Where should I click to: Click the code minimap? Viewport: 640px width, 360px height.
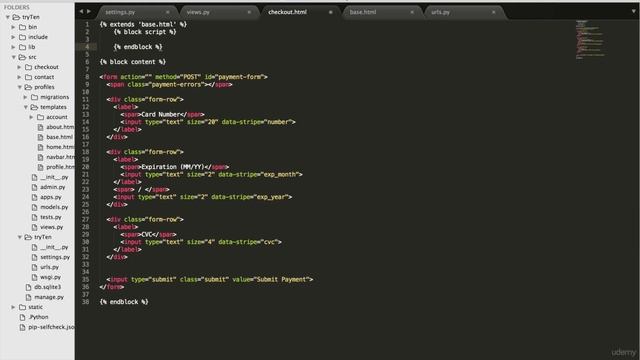pyautogui.click(x=590, y=39)
